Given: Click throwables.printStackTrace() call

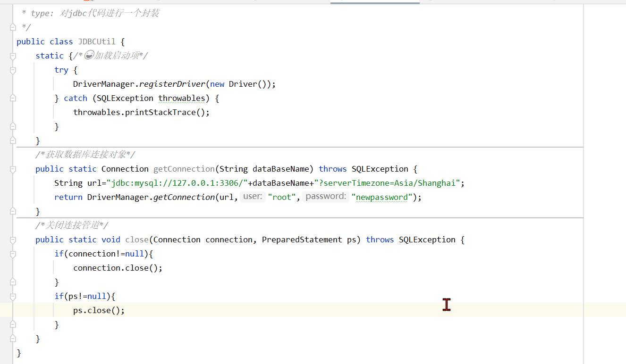Looking at the screenshot, I should click(141, 112).
